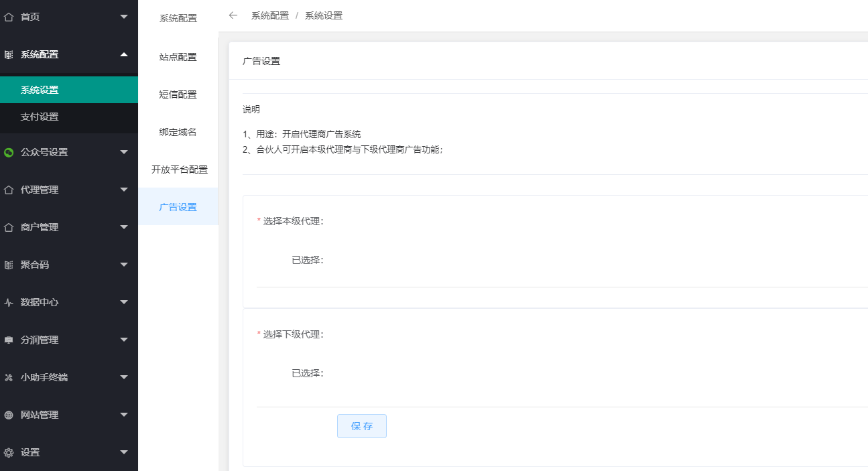
Task: Expand the 小助手终端 dropdown arrow
Action: pyautogui.click(x=124, y=377)
